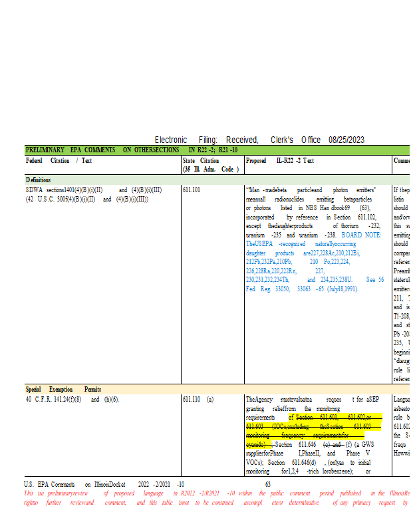The width and height of the screenshot is (411, 532).
Task: Select the State Citation column header
Action: (x=201, y=161)
